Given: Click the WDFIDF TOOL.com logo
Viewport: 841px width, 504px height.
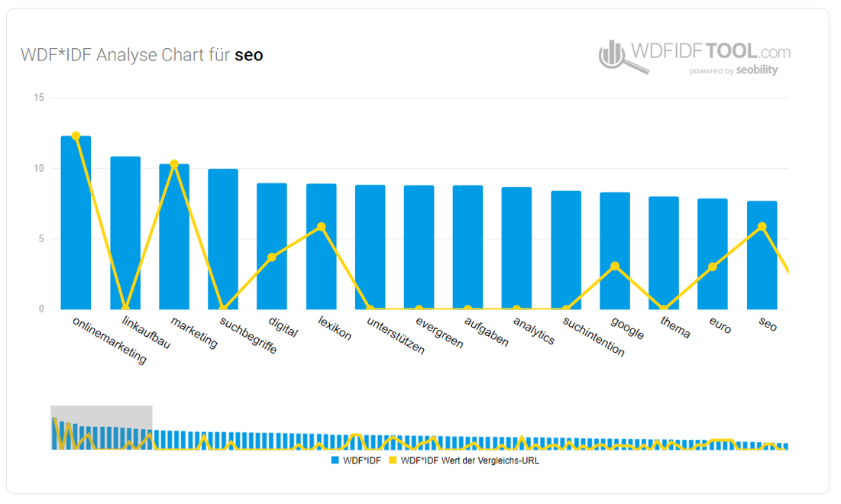Looking at the screenshot, I should point(694,57).
